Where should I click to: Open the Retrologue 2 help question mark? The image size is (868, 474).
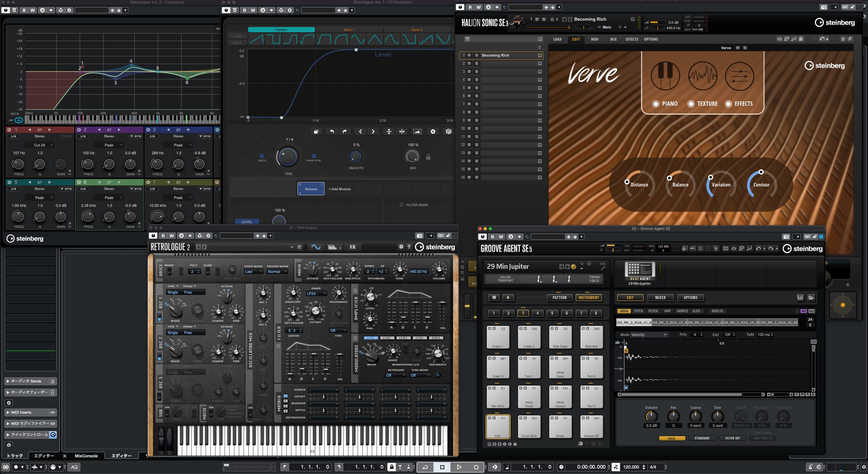point(409,247)
